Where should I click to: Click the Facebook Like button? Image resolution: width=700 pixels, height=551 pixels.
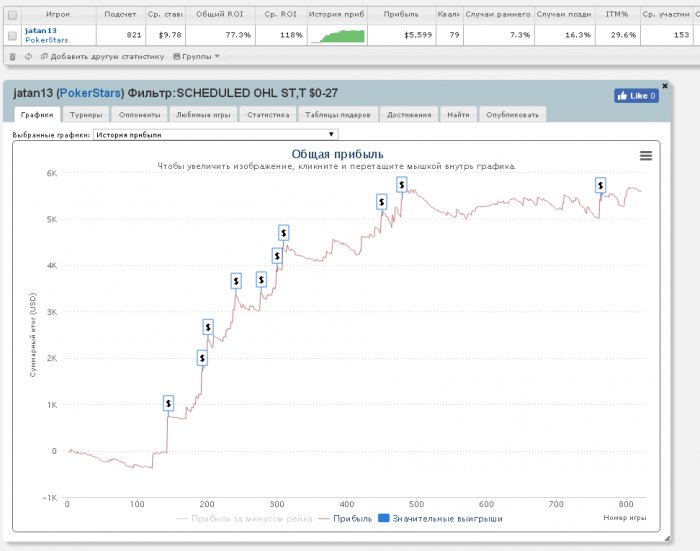(636, 96)
